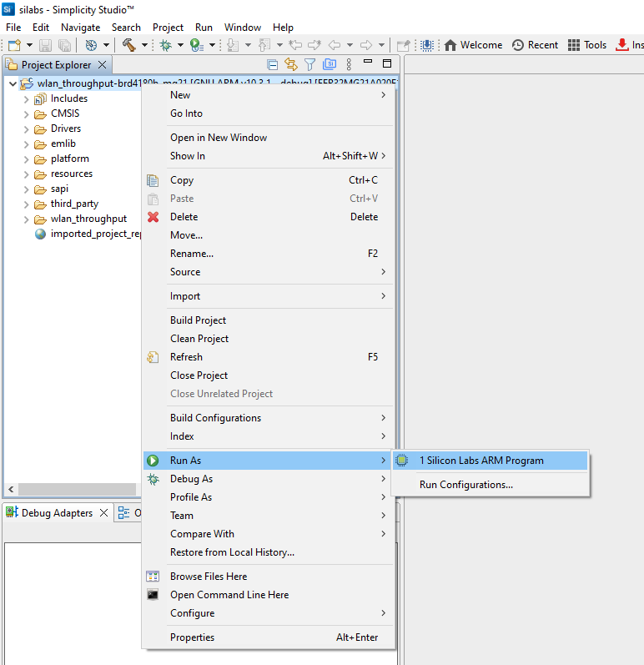
Task: Click the green Run toolbar icon
Action: 195,45
